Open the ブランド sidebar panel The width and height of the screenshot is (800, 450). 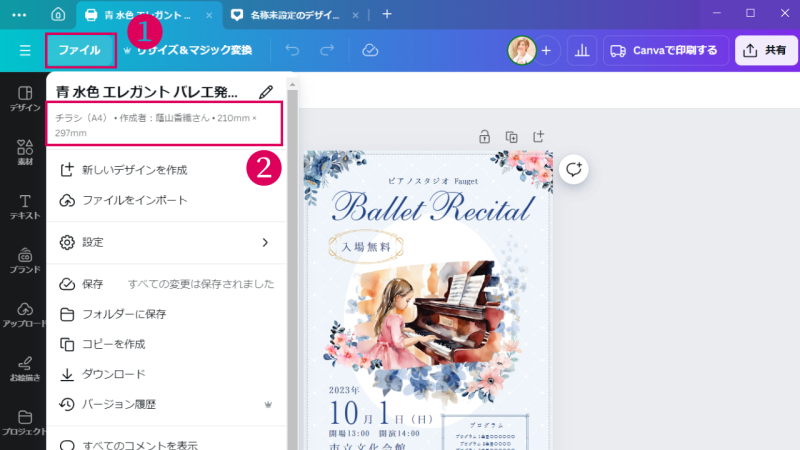click(x=24, y=261)
